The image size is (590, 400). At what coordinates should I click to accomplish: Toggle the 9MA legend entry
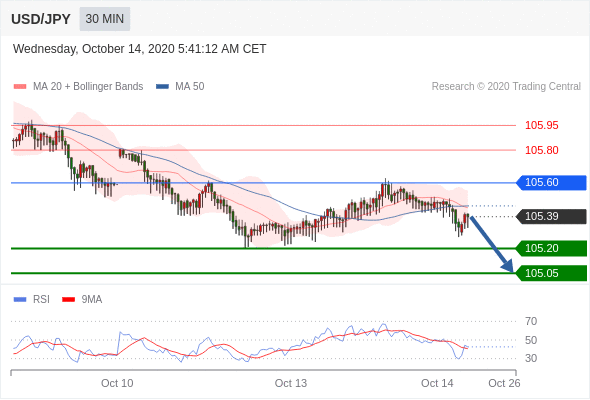pyautogui.click(x=82, y=300)
